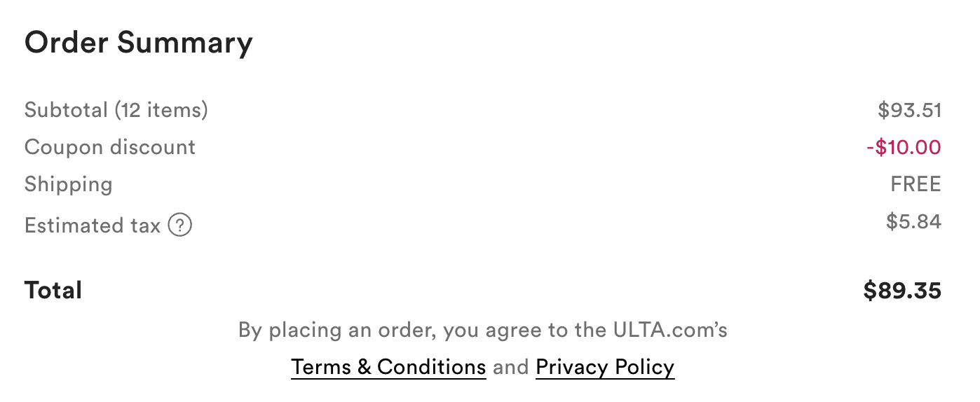Click the word "and" between policy links
Image resolution: width=980 pixels, height=402 pixels.
tap(510, 367)
